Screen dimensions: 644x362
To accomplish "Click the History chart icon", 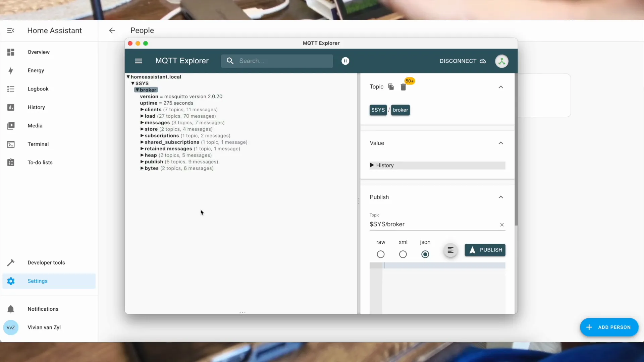I will tap(11, 107).
